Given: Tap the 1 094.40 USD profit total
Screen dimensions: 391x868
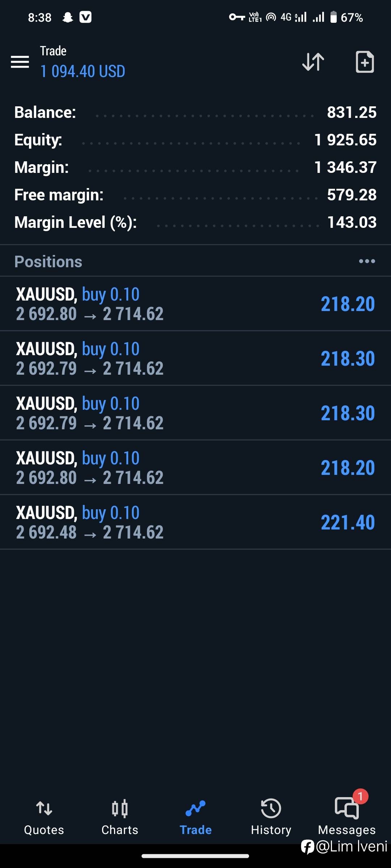Looking at the screenshot, I should click(83, 72).
